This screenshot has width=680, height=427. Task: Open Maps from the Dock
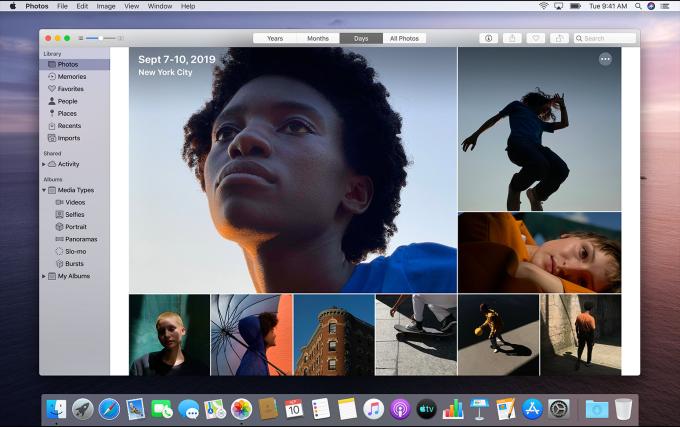pos(215,409)
